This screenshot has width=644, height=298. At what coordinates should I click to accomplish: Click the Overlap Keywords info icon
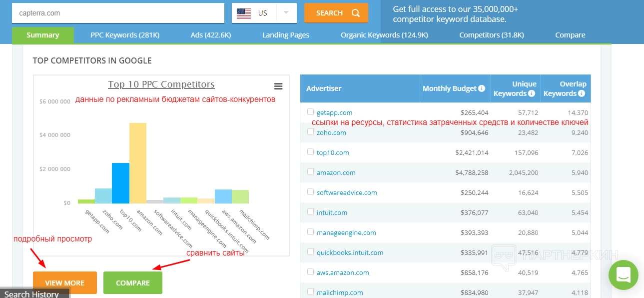click(582, 93)
